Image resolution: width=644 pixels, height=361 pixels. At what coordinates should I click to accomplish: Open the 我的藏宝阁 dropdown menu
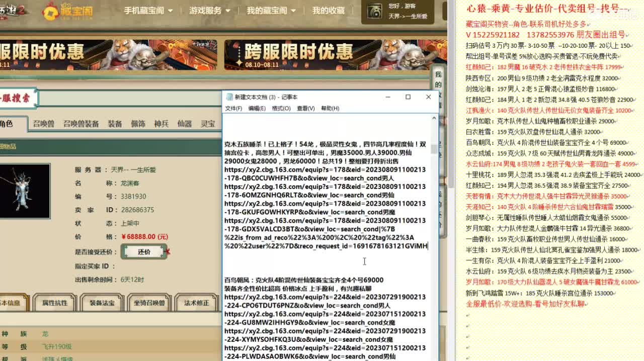pyautogui.click(x=271, y=11)
